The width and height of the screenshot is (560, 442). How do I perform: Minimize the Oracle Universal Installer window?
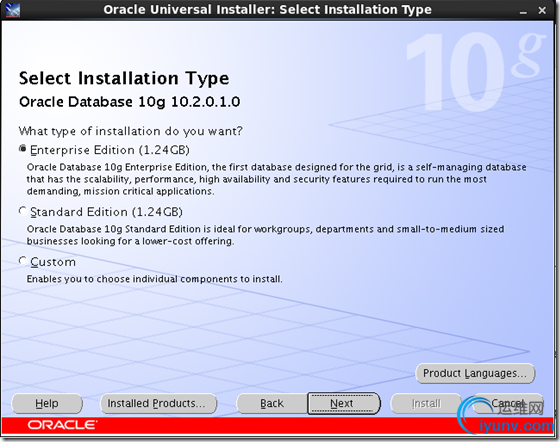(x=523, y=11)
